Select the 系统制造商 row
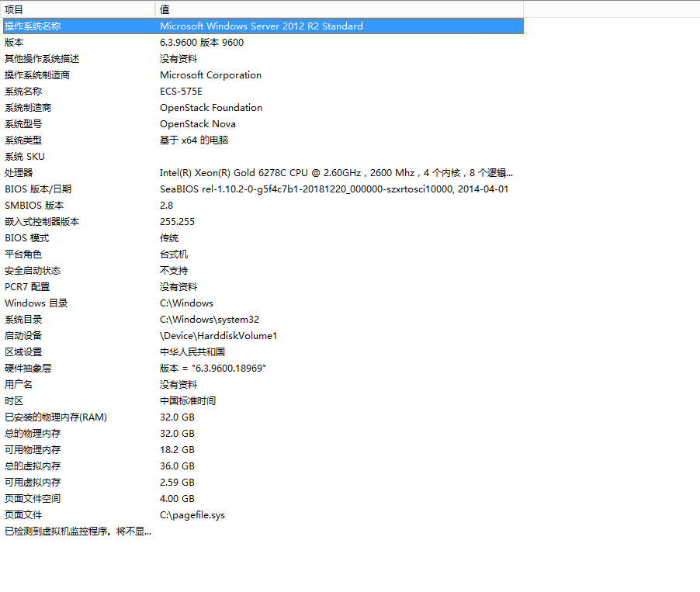 (x=263, y=108)
